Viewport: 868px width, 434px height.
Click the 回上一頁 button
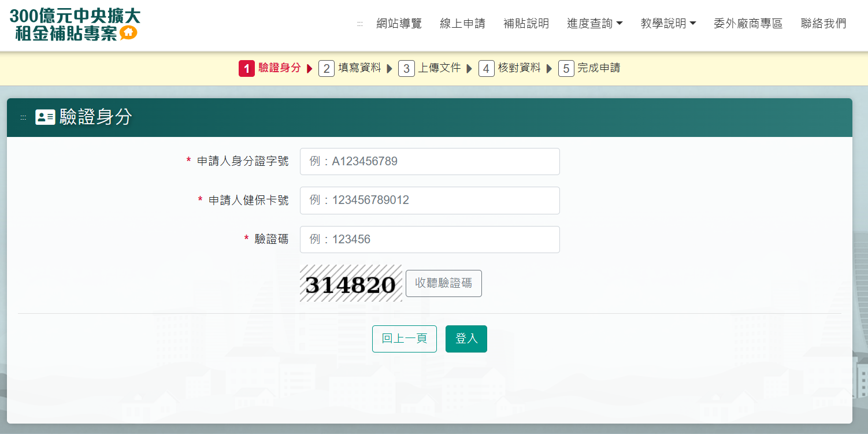pyautogui.click(x=404, y=339)
